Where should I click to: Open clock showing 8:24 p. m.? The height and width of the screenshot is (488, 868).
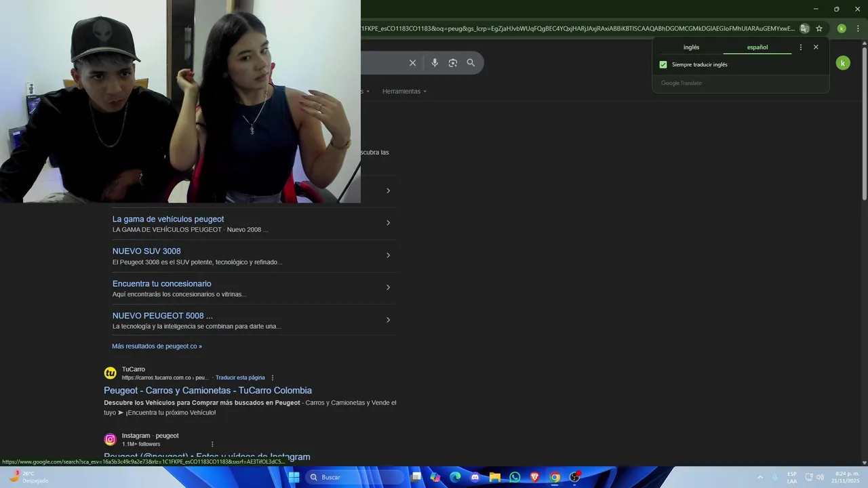846,477
